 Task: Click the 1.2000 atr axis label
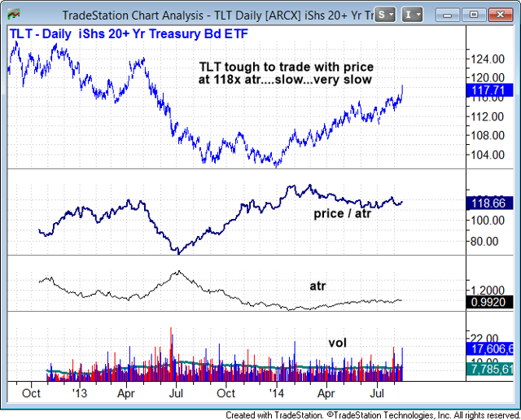[x=488, y=291]
